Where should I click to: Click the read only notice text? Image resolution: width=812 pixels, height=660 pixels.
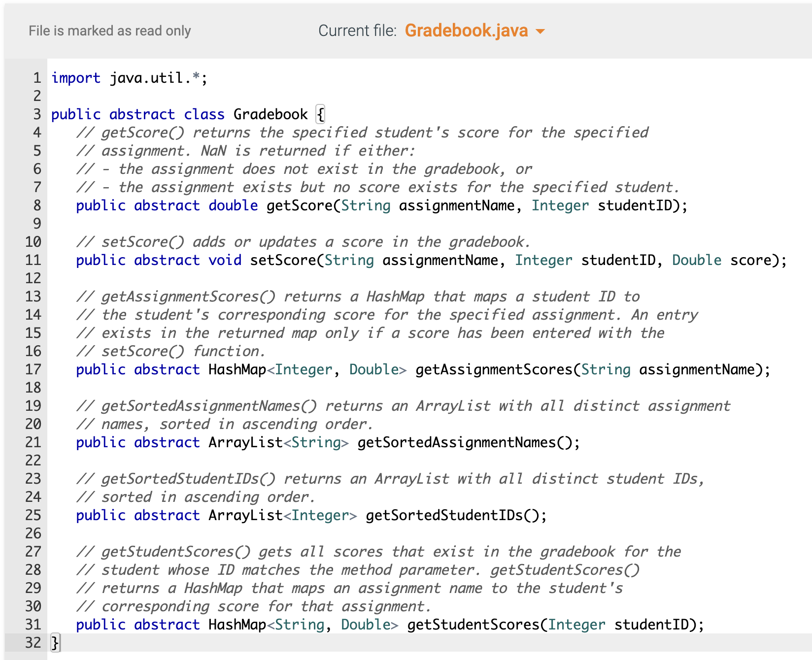point(109,31)
